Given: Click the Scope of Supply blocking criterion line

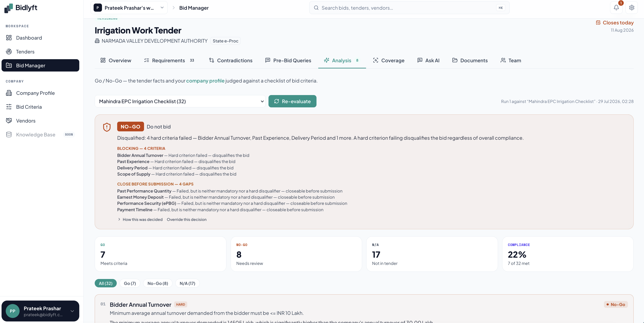Looking at the screenshot, I should coord(177,174).
